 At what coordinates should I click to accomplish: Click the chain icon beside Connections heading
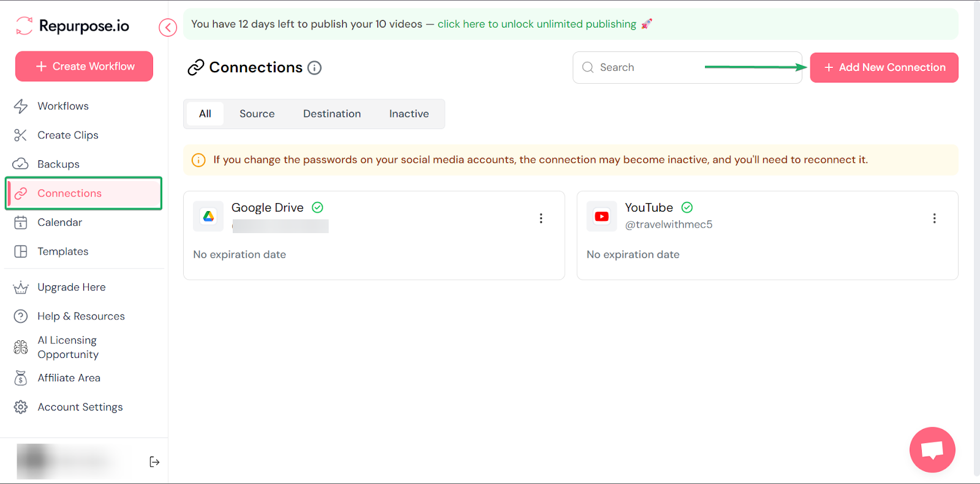195,67
